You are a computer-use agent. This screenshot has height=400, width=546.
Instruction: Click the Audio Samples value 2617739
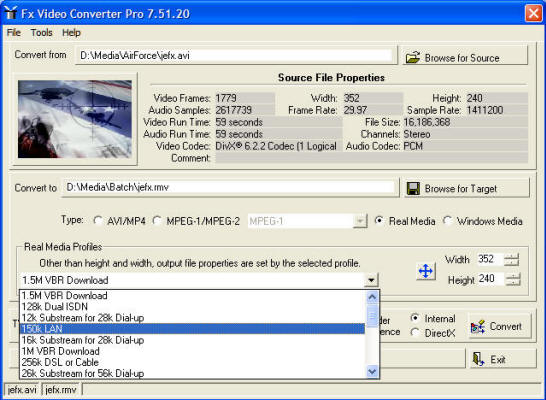point(244,110)
